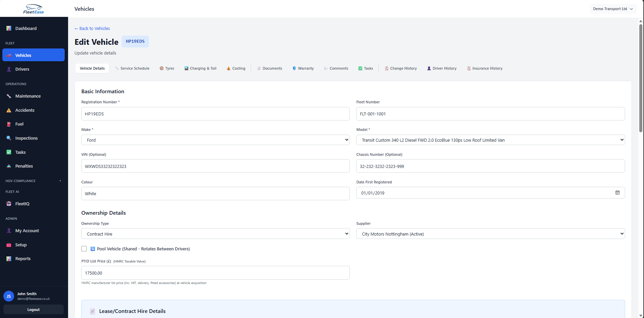Click the Tyres tab icon
The width and height of the screenshot is (644, 318).
pos(162,68)
